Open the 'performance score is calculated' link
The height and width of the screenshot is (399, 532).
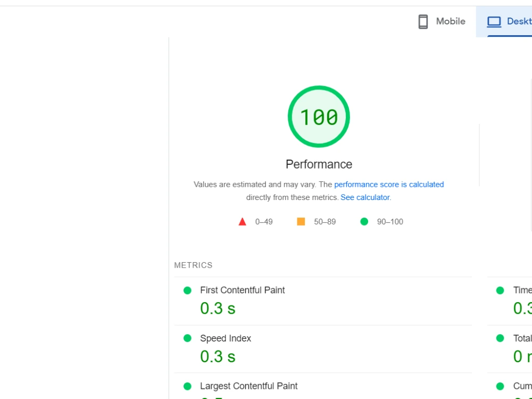click(389, 185)
